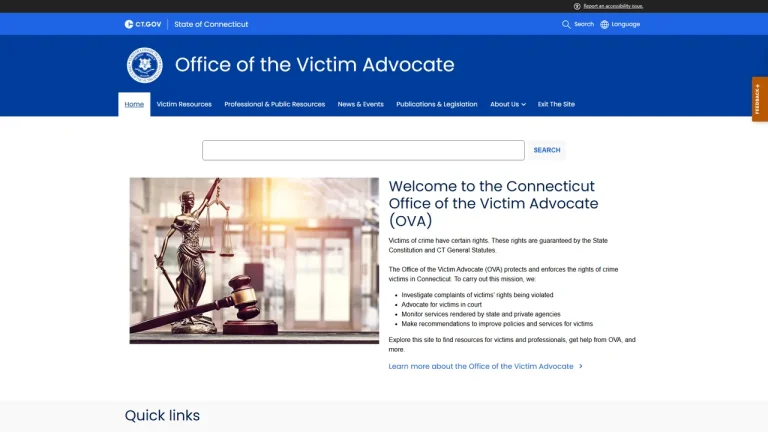Click 'Monitor services rendered by state' bullet
The width and height of the screenshot is (768, 432).
(481, 314)
